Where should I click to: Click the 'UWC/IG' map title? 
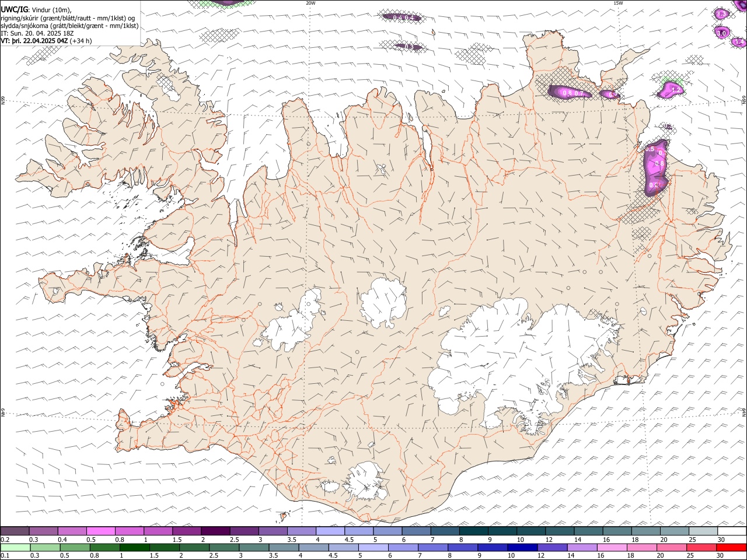14,10
